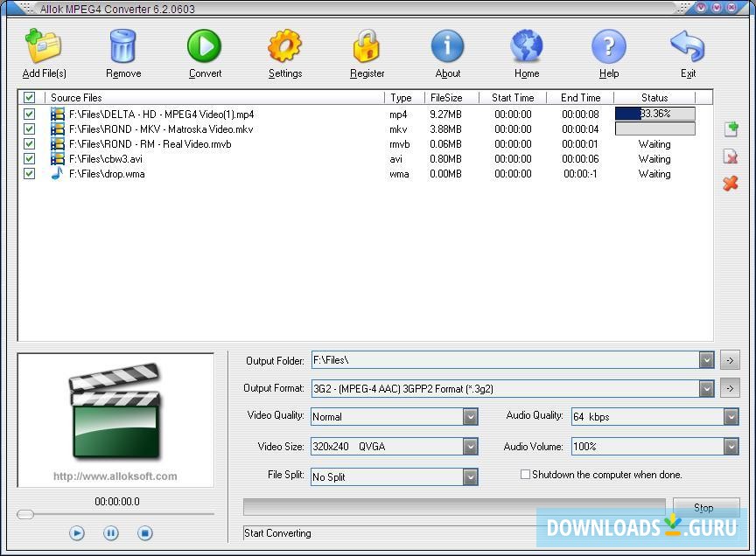The image size is (756, 556).
Task: Click the green add-file icon on right panel
Action: [731, 129]
